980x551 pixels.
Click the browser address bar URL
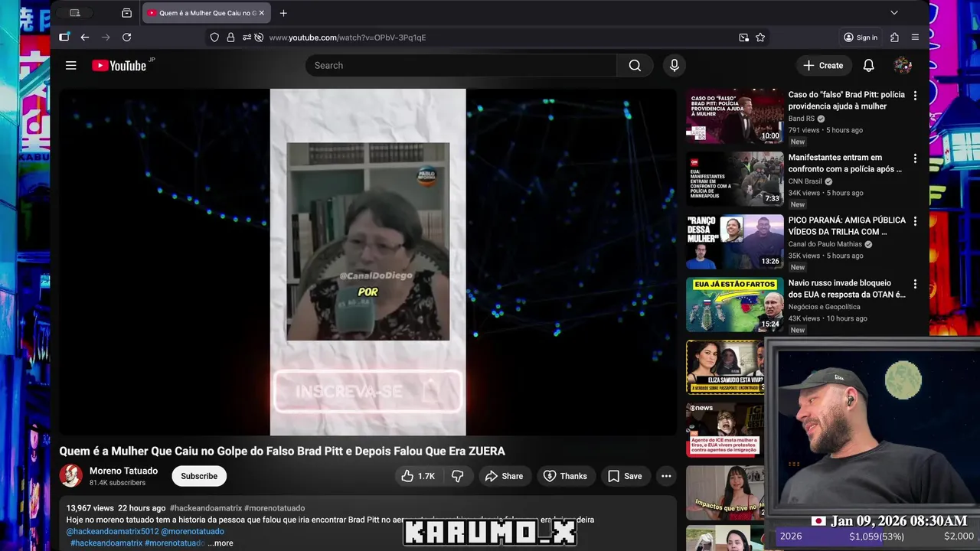click(x=347, y=37)
